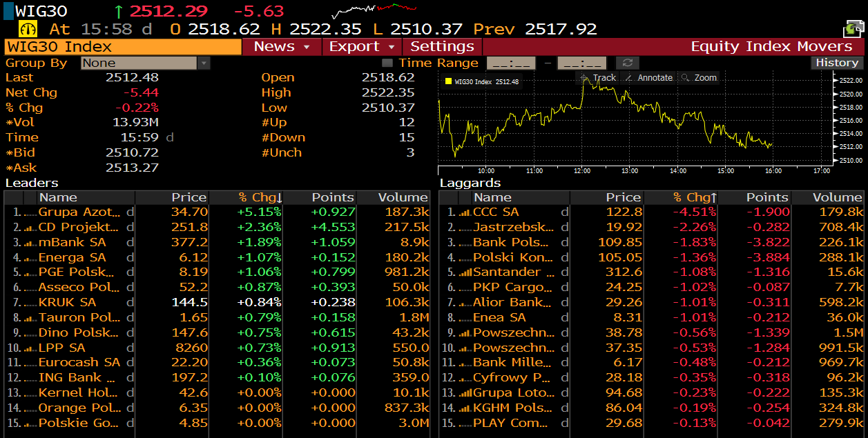Open the Settings tab

[443, 46]
